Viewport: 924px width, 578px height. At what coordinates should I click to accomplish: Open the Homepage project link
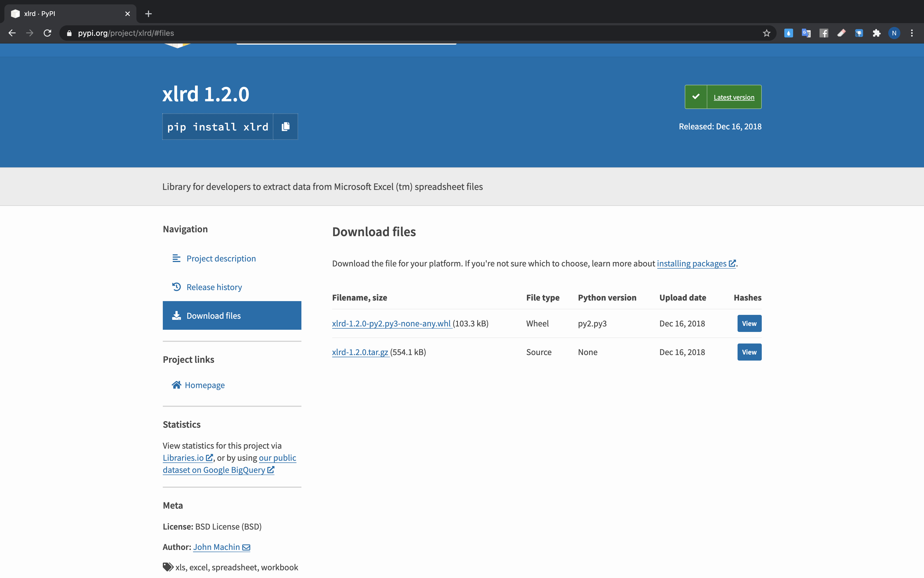205,385
